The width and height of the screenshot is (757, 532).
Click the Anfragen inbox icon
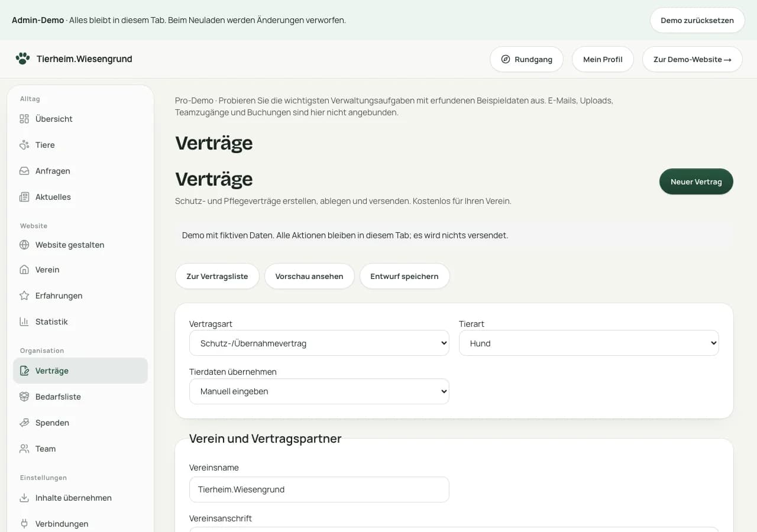[24, 171]
